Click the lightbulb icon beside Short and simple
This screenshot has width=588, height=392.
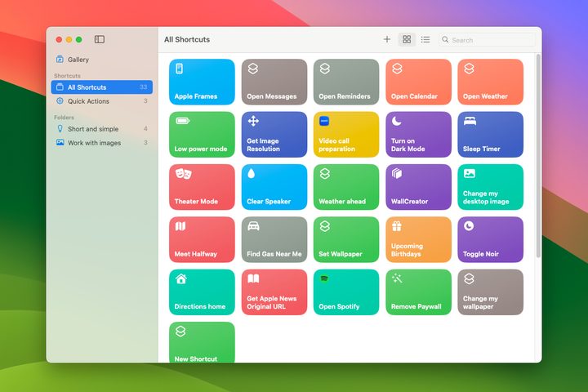click(x=60, y=128)
